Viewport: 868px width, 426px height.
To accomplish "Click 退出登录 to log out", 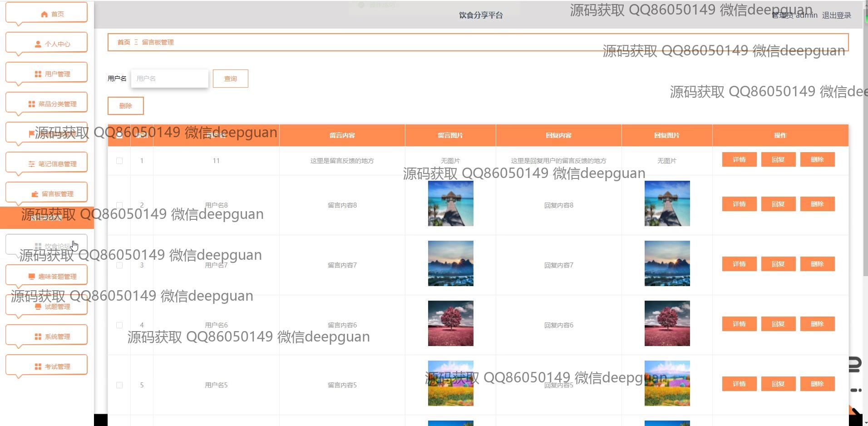I will (x=836, y=15).
